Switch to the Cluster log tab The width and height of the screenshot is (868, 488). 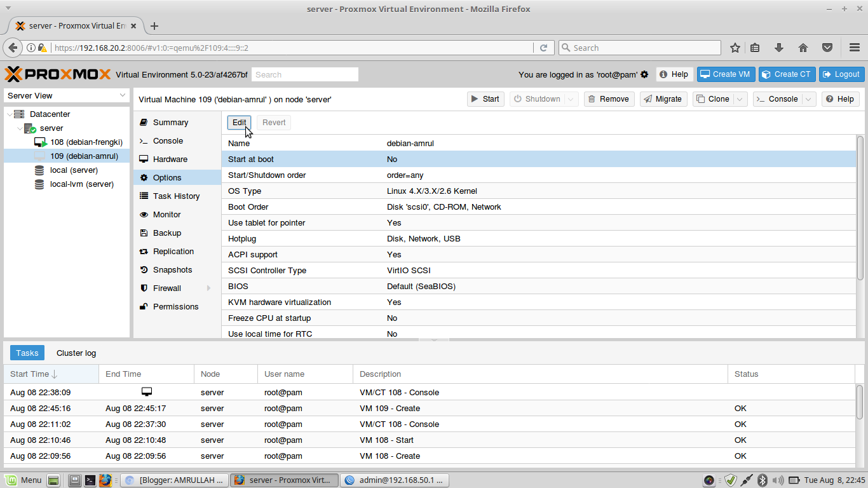pyautogui.click(x=76, y=353)
